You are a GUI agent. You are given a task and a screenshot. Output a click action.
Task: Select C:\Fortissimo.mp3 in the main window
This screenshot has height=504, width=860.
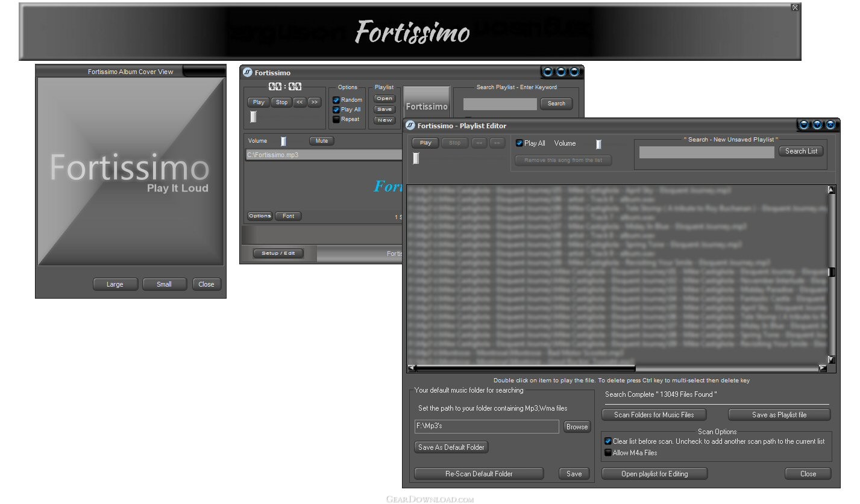pyautogui.click(x=324, y=155)
